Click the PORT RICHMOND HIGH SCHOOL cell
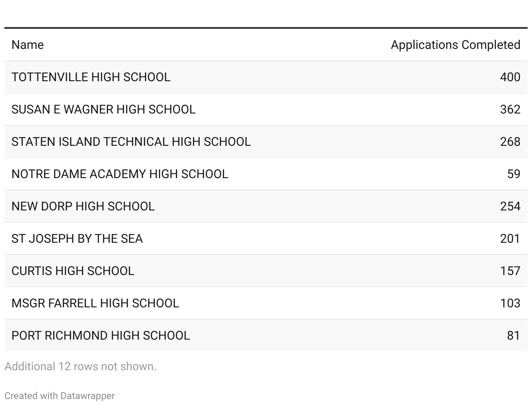The height and width of the screenshot is (406, 532). pyautogui.click(x=101, y=336)
